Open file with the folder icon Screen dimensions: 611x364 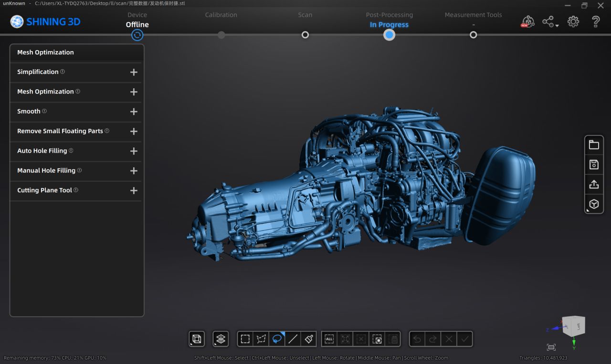(594, 145)
